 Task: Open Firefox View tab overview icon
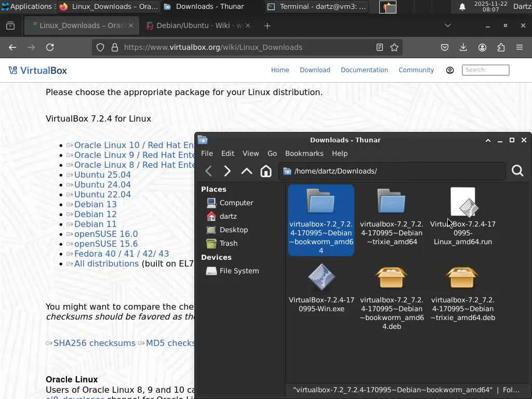(10, 26)
